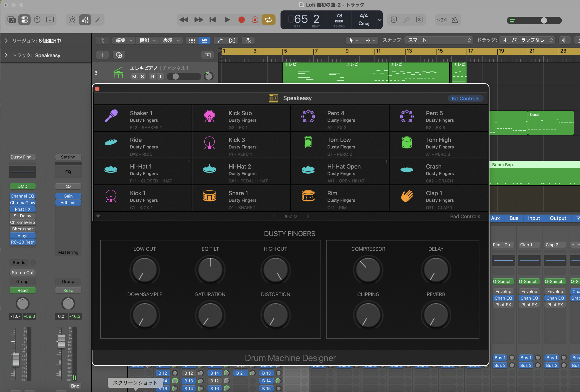Open the 機能 dropdown menu
The width and height of the screenshot is (580, 392).
[147, 40]
